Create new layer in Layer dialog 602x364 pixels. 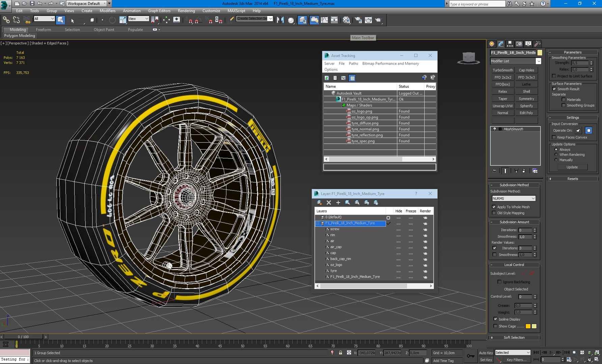[x=319, y=203]
